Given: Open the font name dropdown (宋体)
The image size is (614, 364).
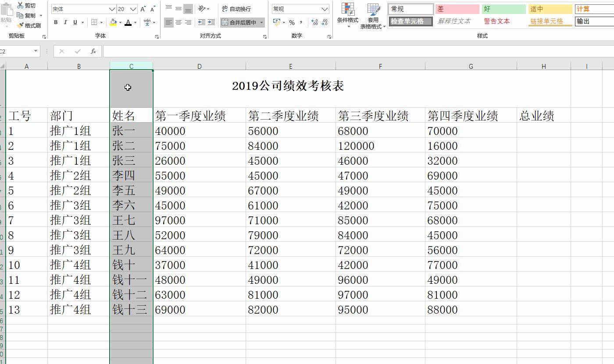Looking at the screenshot, I should coord(112,9).
